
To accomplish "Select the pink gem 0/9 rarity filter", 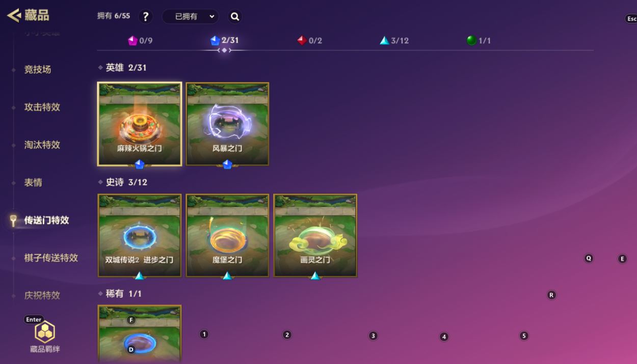I will point(140,41).
